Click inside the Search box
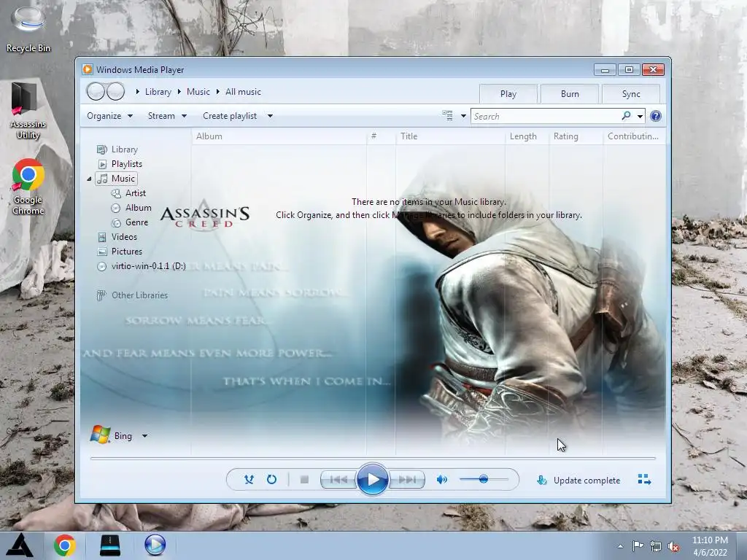This screenshot has width=747, height=560. pos(546,116)
